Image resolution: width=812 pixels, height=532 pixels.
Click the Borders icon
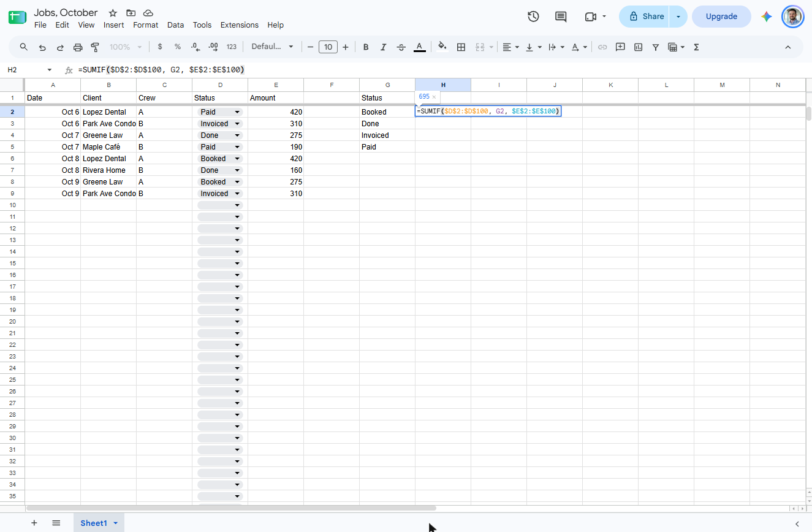(x=461, y=47)
